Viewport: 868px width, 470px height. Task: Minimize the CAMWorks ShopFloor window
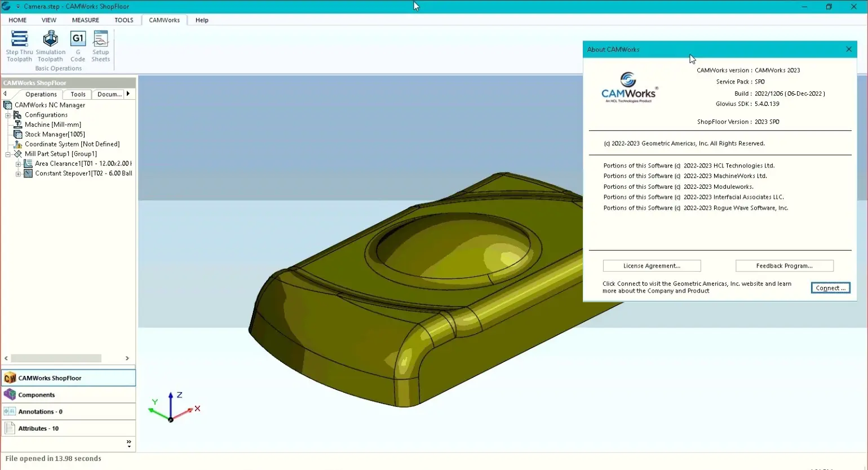(x=804, y=7)
